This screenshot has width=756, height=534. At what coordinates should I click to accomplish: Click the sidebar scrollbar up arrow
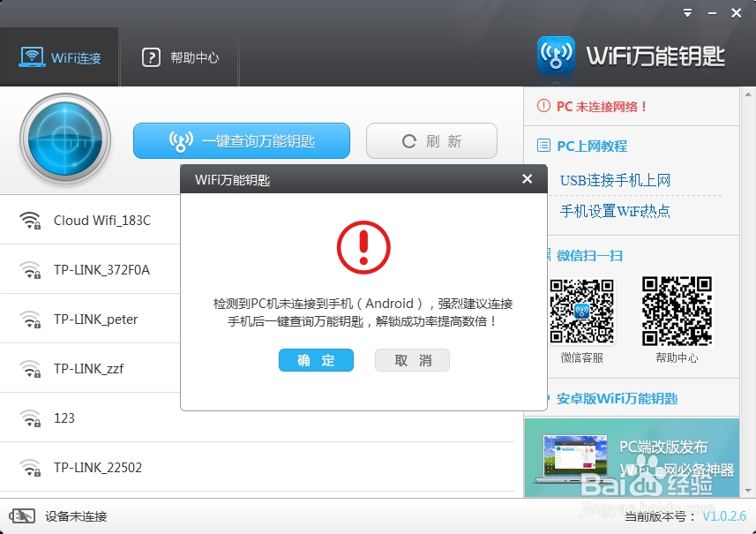[748, 94]
